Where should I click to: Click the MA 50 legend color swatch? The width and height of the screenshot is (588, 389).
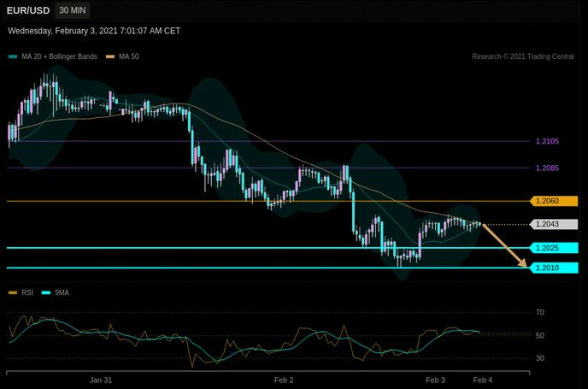point(110,56)
